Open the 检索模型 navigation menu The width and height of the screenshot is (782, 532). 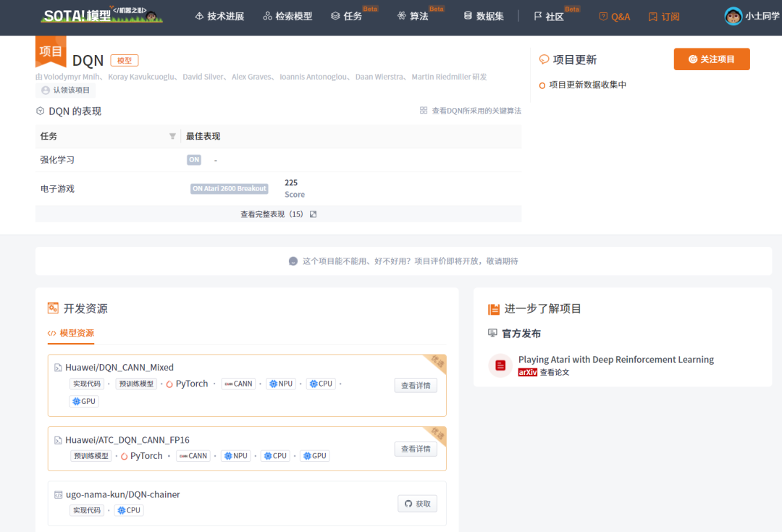click(287, 17)
